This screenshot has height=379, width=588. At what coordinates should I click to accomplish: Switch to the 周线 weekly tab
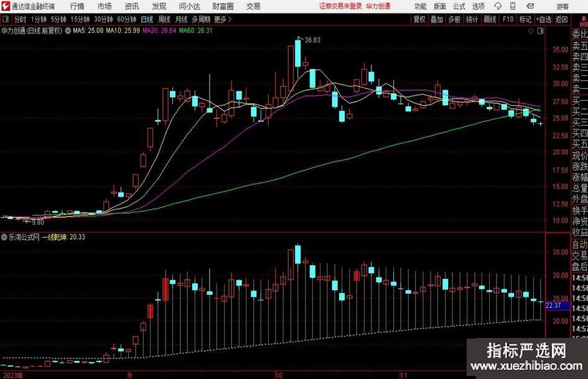tap(164, 19)
